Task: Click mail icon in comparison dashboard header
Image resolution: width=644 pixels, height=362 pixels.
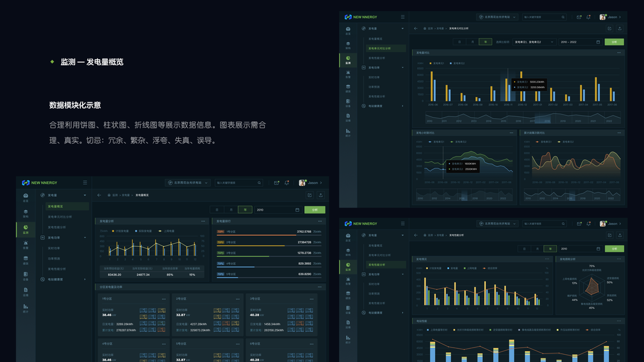Action: pos(579,17)
